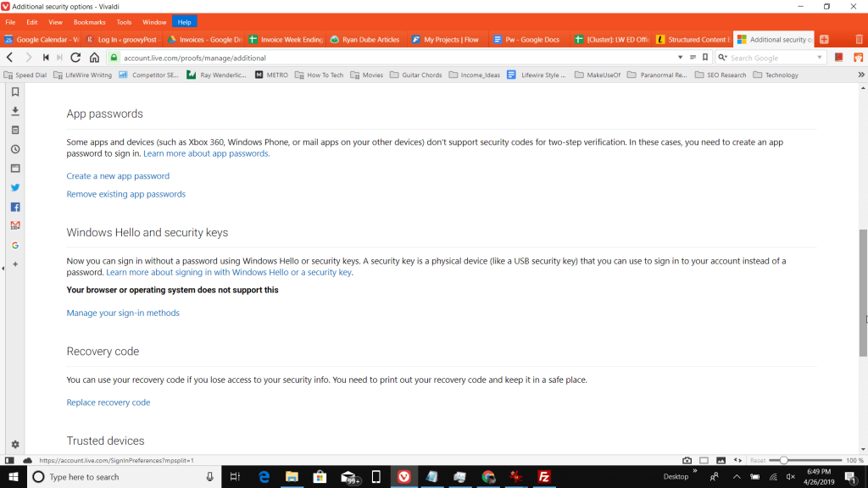Click the rewind history button
Screen dimensions: 868x488
point(46,58)
